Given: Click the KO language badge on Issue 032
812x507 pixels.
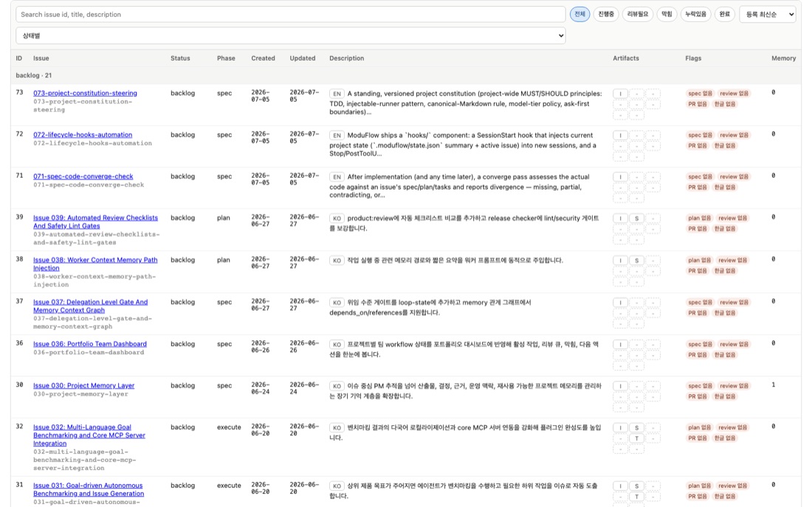Looking at the screenshot, I should click(x=337, y=428).
